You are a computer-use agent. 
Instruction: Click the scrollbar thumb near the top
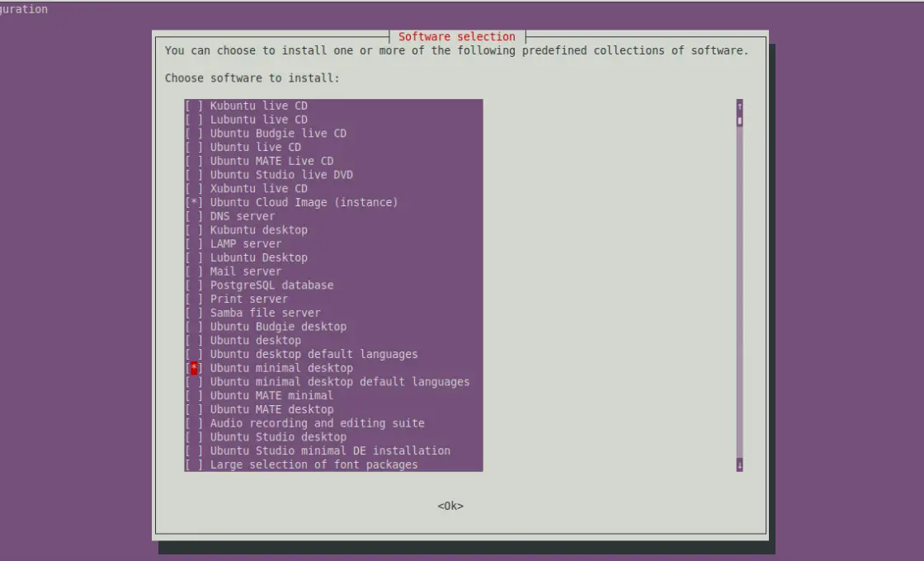coord(739,120)
